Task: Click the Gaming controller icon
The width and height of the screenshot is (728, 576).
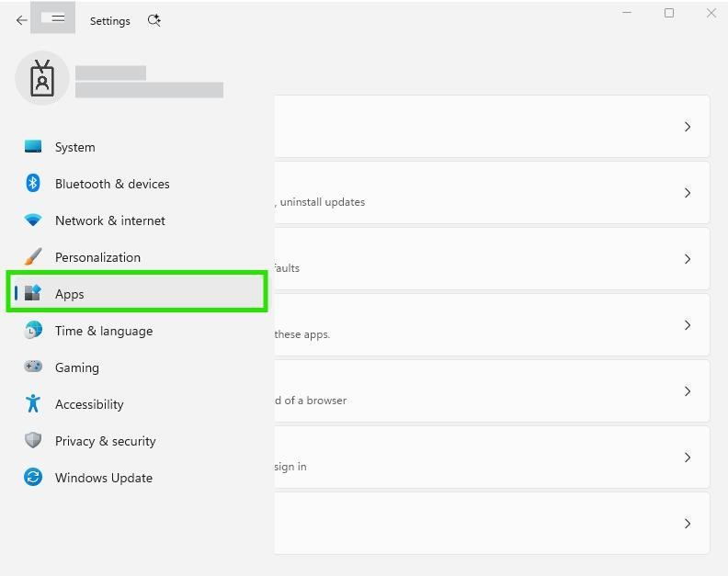Action: [33, 367]
